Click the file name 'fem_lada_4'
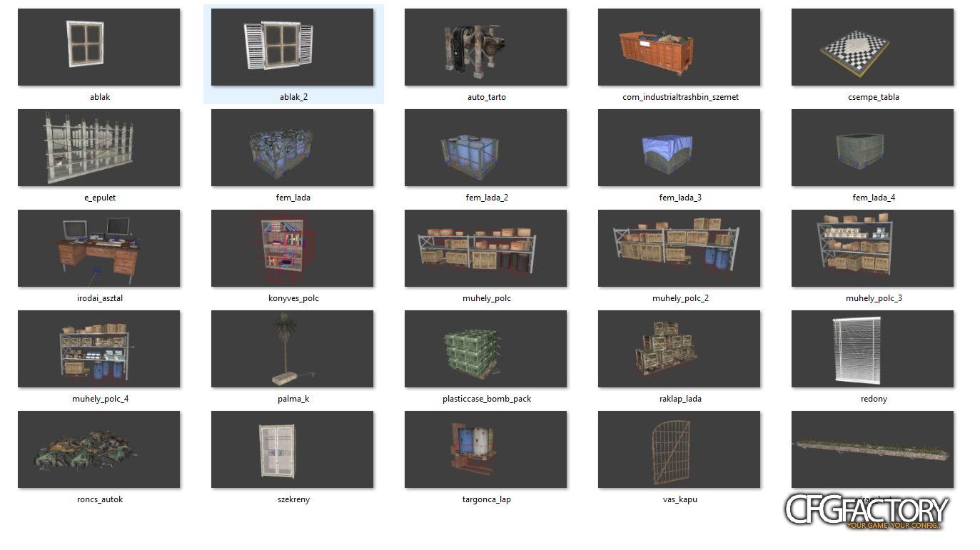 pyautogui.click(x=874, y=198)
